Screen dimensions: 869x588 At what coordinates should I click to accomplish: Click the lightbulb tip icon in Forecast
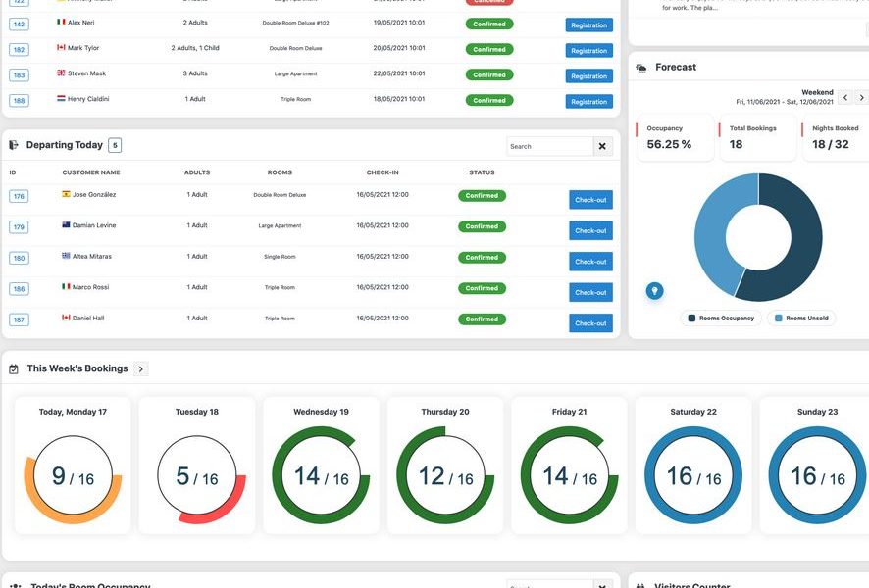654,291
